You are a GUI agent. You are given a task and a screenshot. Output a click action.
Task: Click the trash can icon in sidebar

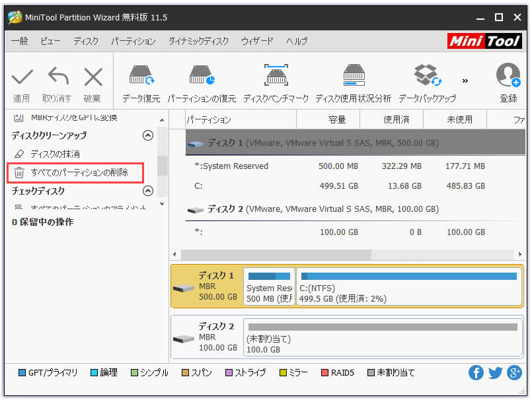(x=19, y=172)
